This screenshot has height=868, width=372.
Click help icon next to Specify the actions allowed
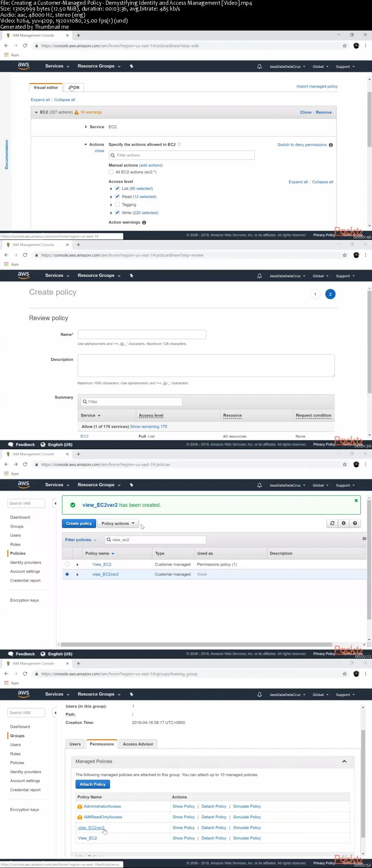coord(179,145)
